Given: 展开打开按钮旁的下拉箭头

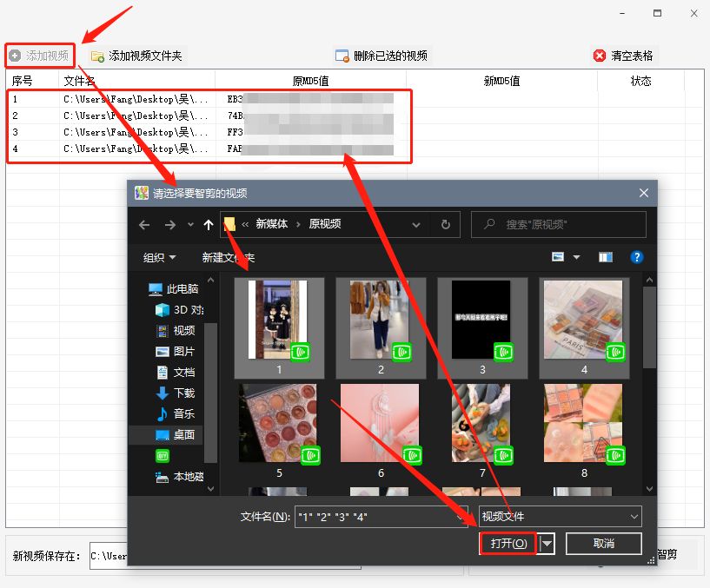Looking at the screenshot, I should tap(545, 543).
